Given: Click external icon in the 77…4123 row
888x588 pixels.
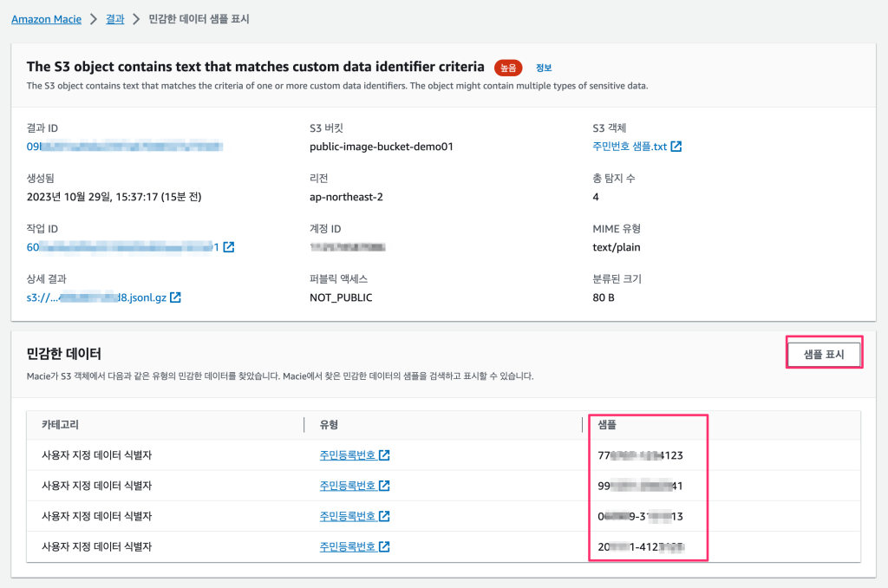Looking at the screenshot, I should tap(384, 455).
